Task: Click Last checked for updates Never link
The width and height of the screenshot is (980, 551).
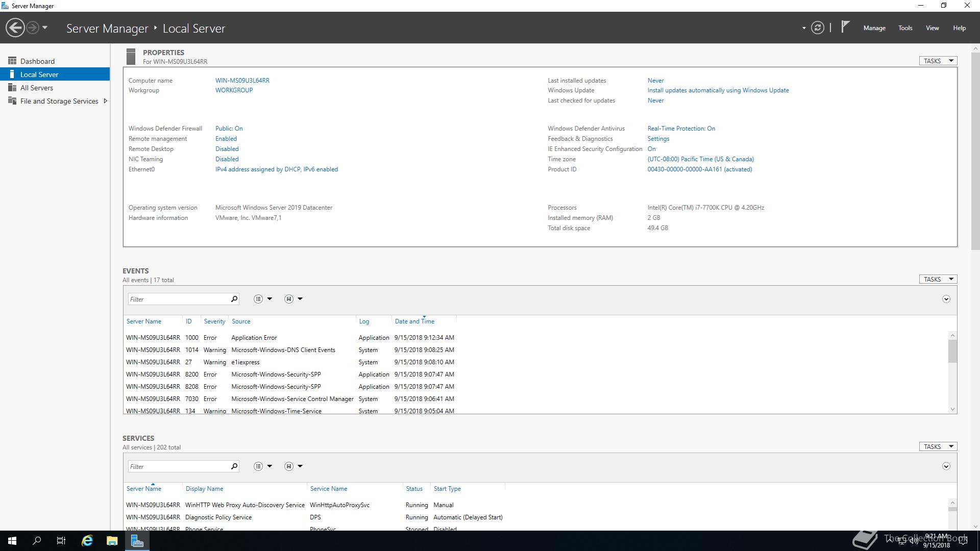Action: [656, 101]
